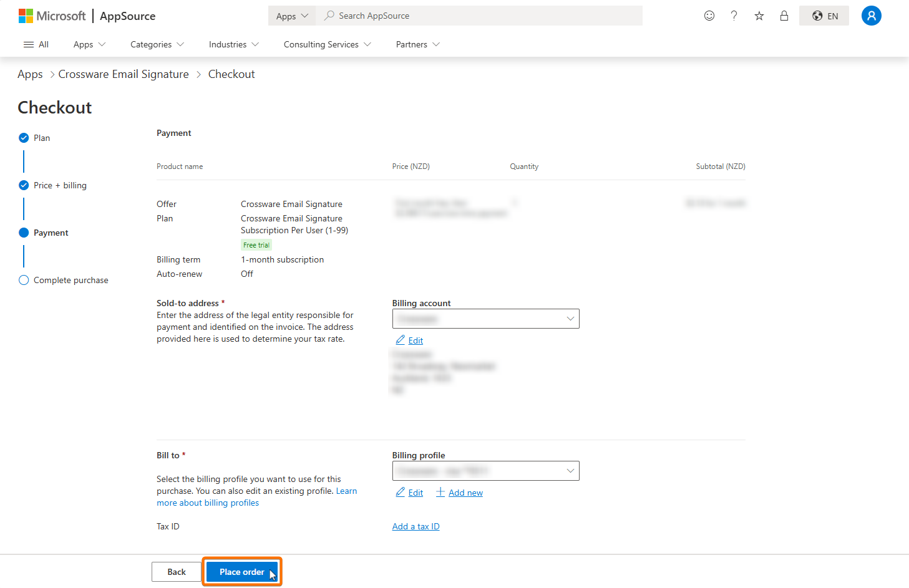Open the Apps dropdown beside search

pos(292,16)
